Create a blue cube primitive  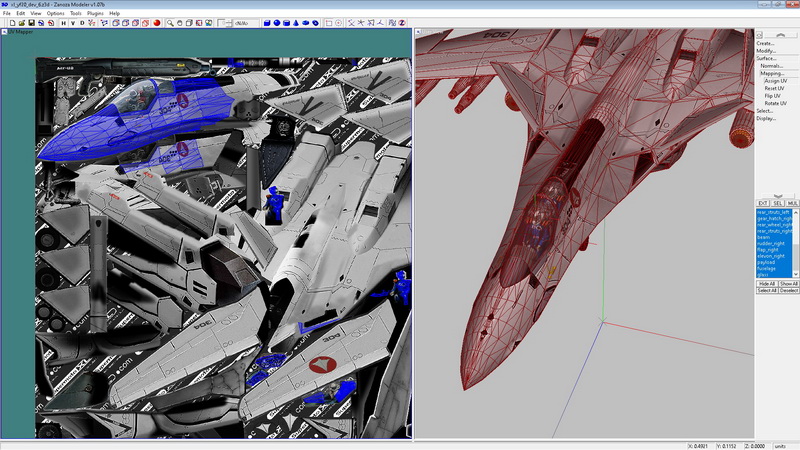click(x=267, y=22)
